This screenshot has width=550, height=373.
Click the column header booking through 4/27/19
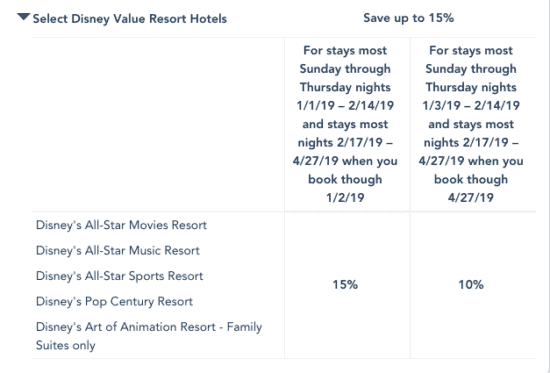pos(471,124)
